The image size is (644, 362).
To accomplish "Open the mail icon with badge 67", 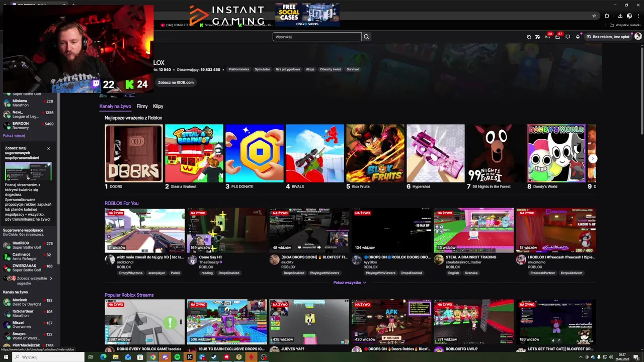I will [558, 37].
